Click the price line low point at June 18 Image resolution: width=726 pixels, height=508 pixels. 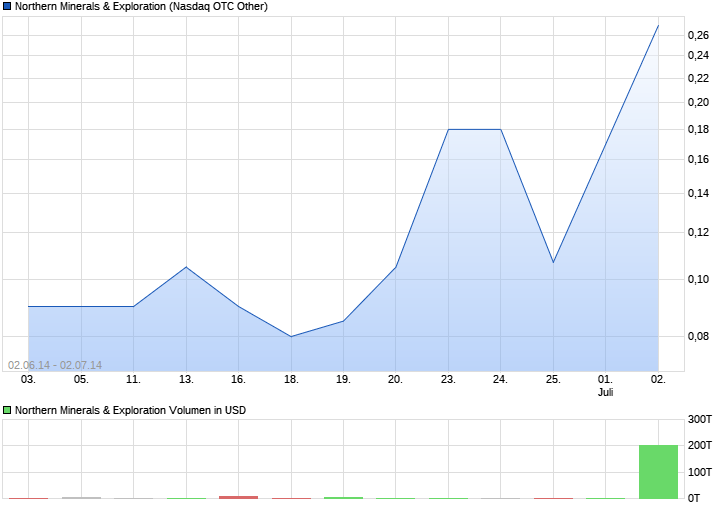pyautogui.click(x=291, y=337)
